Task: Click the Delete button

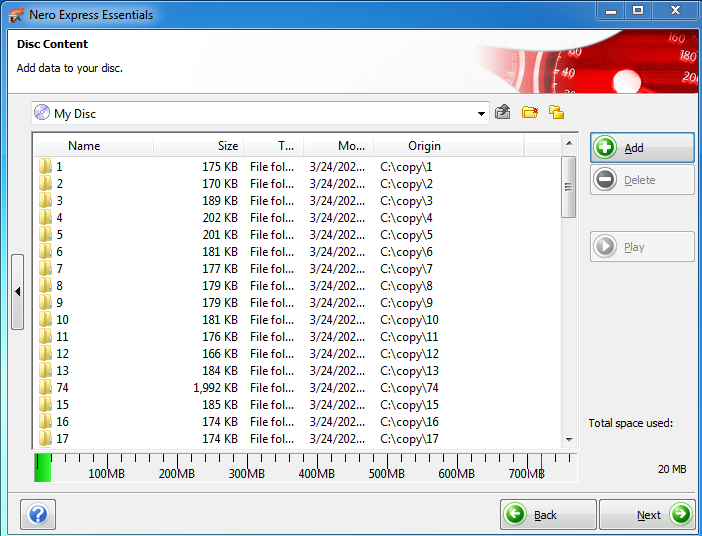Action: tap(642, 180)
